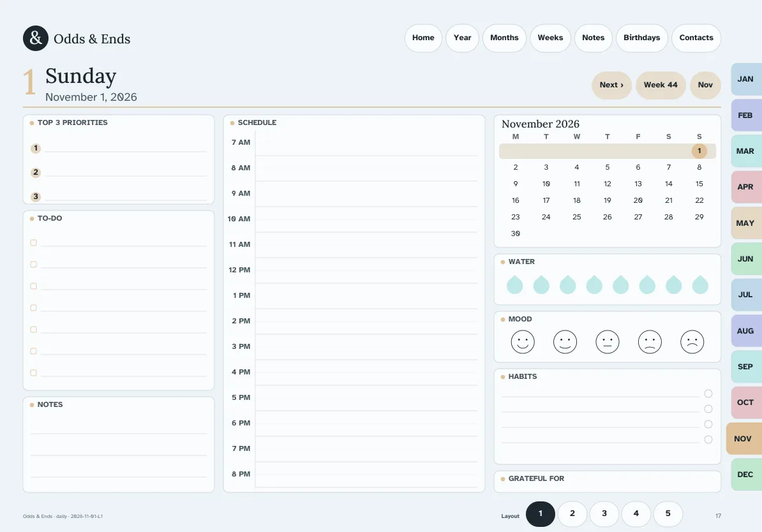762x532 pixels.
Task: Check the fifth to-do checkbox
Action: pos(34,329)
